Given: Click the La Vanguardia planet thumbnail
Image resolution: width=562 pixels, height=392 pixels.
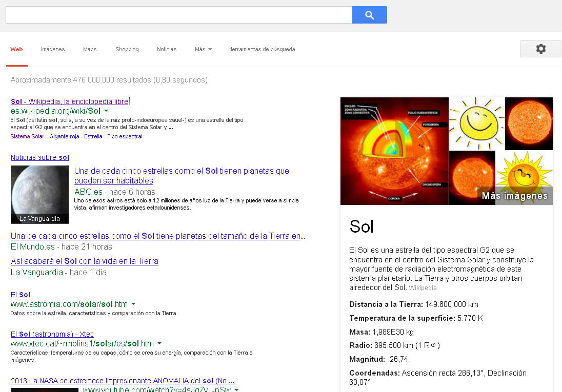Looking at the screenshot, I should [x=39, y=194].
